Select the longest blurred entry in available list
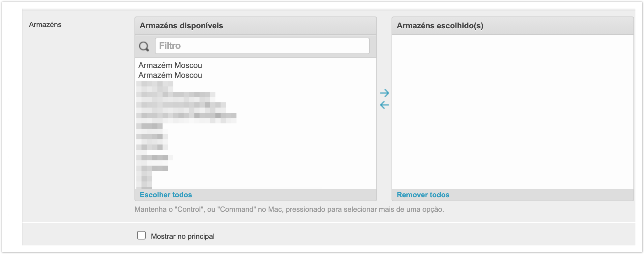Viewport: 644px width, 254px height. 186,115
